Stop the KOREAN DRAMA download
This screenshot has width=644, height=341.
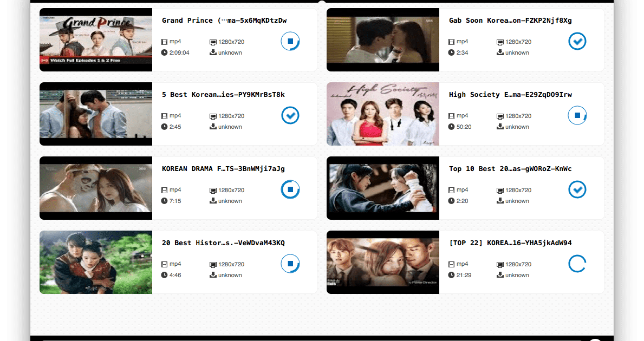290,189
